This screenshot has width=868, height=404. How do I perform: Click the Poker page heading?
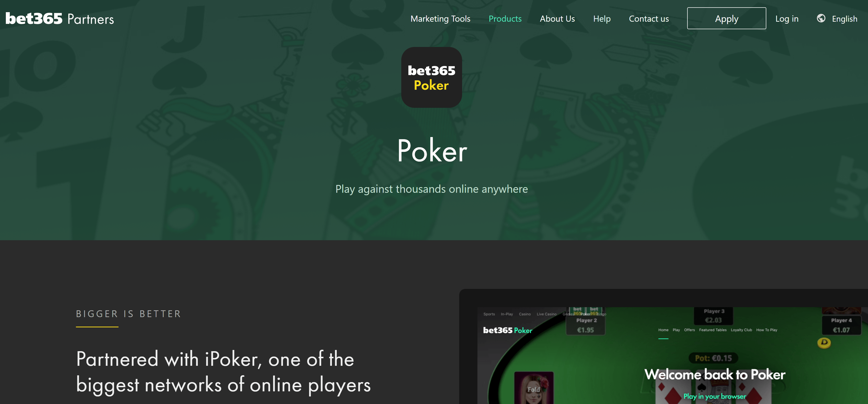pos(432,151)
